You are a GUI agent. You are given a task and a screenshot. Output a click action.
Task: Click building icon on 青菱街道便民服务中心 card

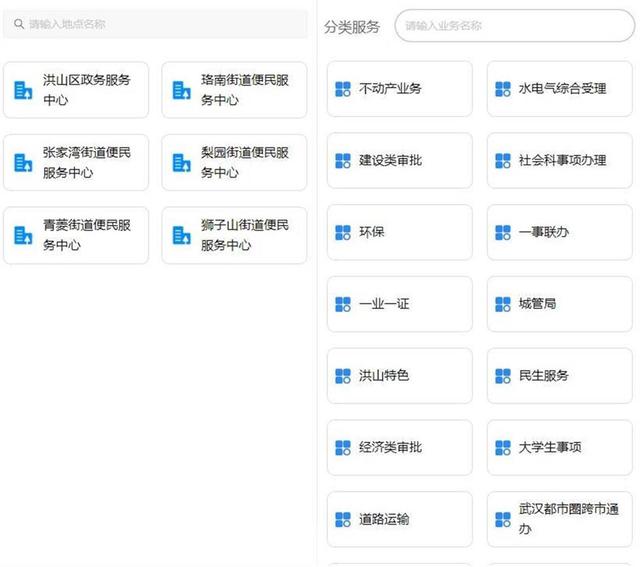click(23, 235)
